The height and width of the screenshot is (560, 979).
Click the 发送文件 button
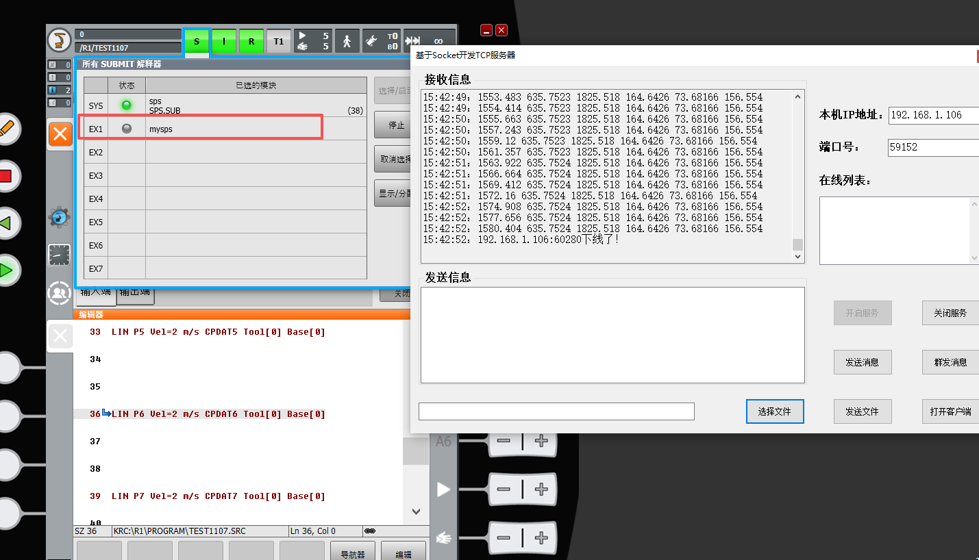click(862, 411)
